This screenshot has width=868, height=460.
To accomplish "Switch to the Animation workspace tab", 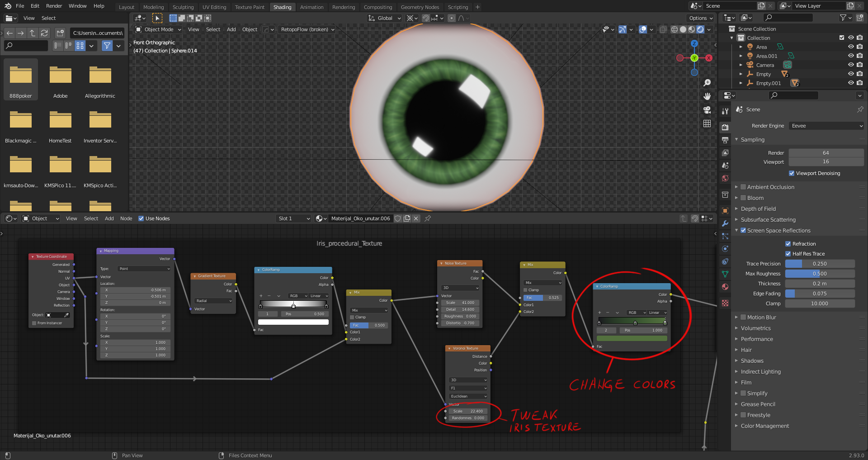I will 311,7.
